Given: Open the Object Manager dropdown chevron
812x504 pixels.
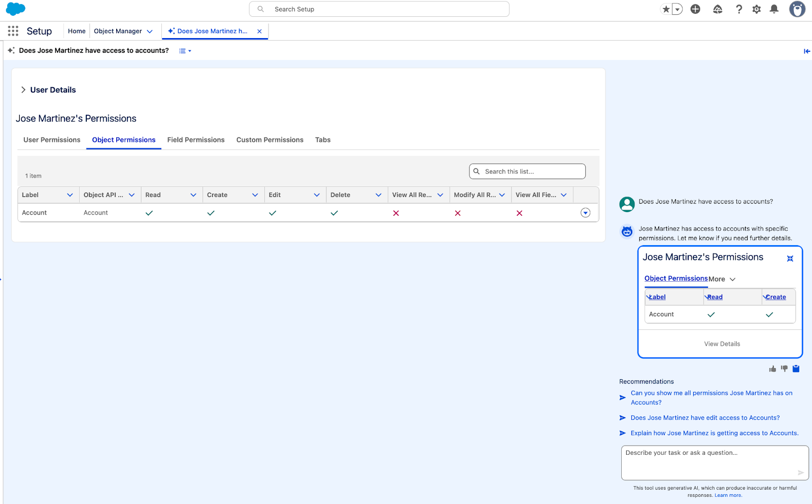Looking at the screenshot, I should (x=150, y=31).
